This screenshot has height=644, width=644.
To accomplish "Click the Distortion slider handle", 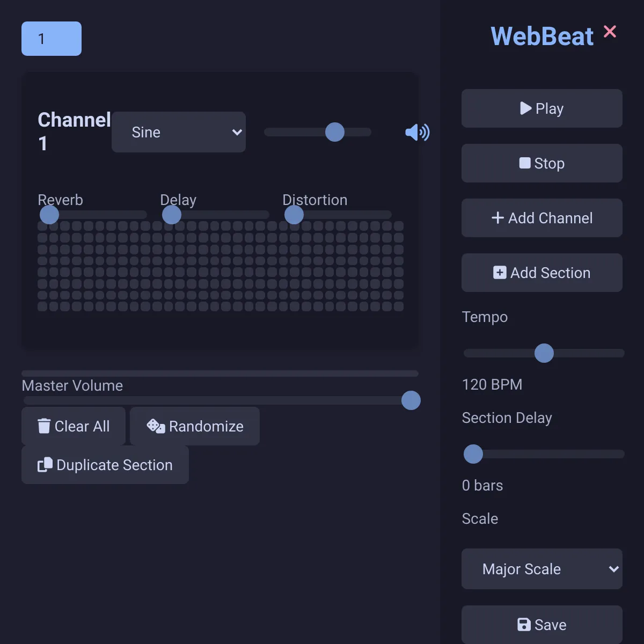I will (294, 215).
